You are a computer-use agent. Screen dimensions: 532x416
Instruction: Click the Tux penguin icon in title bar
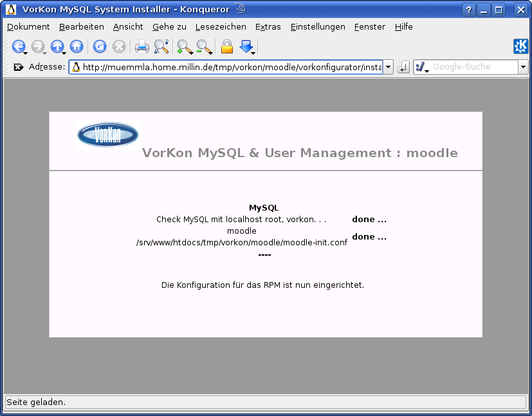(x=11, y=10)
